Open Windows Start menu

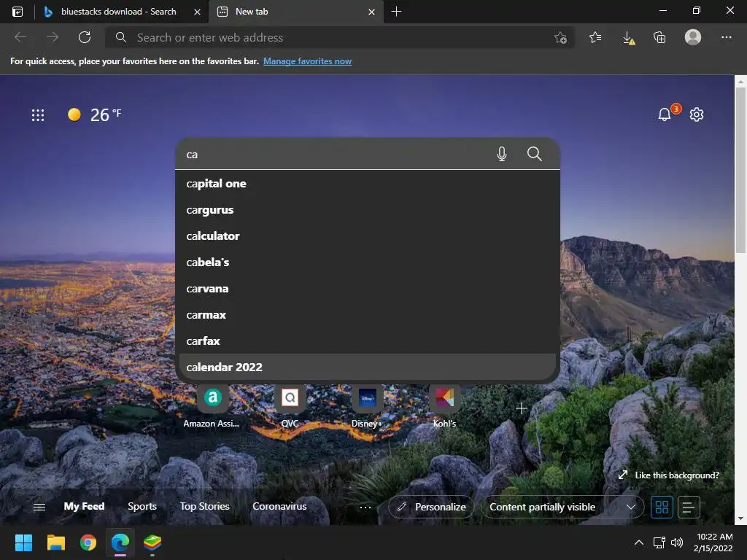(x=23, y=542)
